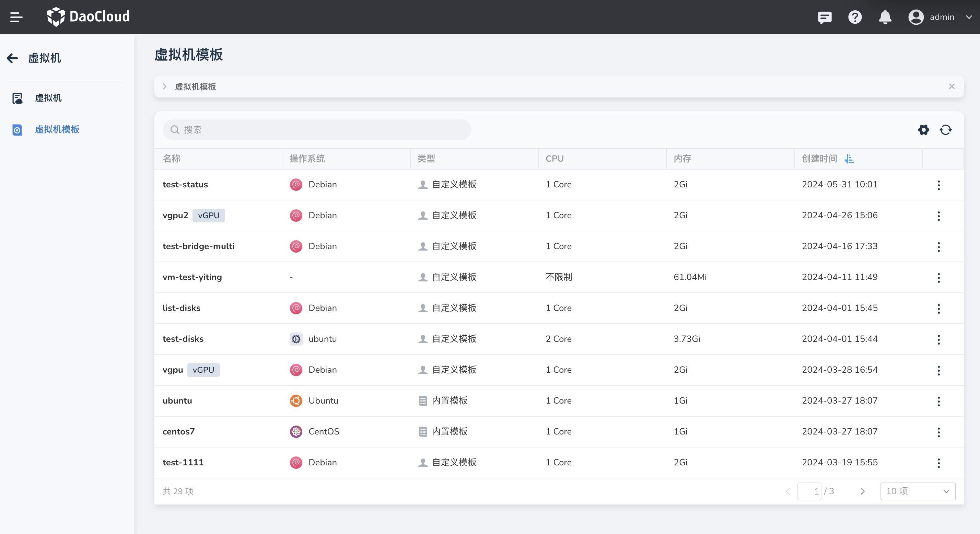Open the hamburger navigation menu
980x534 pixels.
[16, 17]
